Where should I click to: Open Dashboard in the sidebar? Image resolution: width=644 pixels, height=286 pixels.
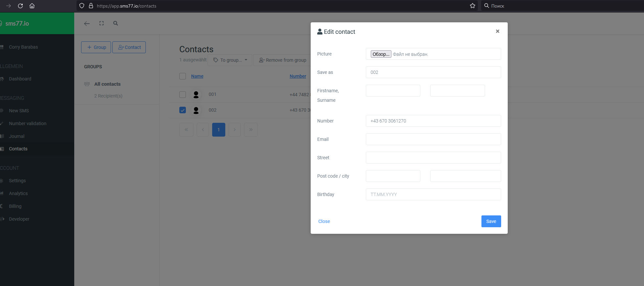tap(20, 79)
